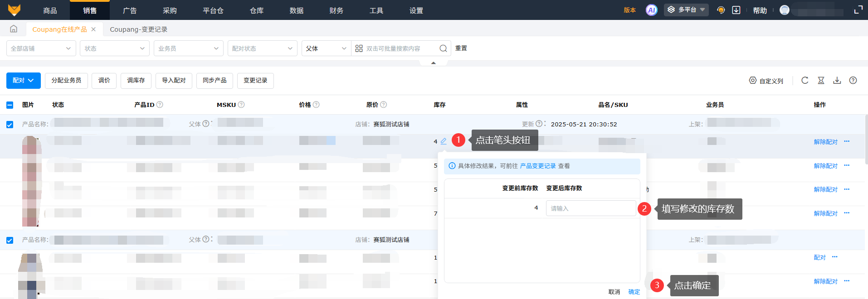Open the hourglass task progress icon
Image resolution: width=868 pixels, height=299 pixels.
coord(821,80)
